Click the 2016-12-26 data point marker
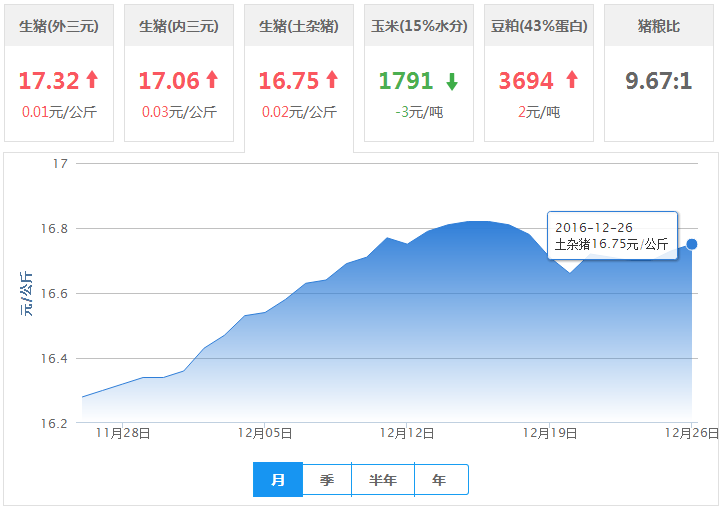Screen dimensions: 723x513 (692, 244)
